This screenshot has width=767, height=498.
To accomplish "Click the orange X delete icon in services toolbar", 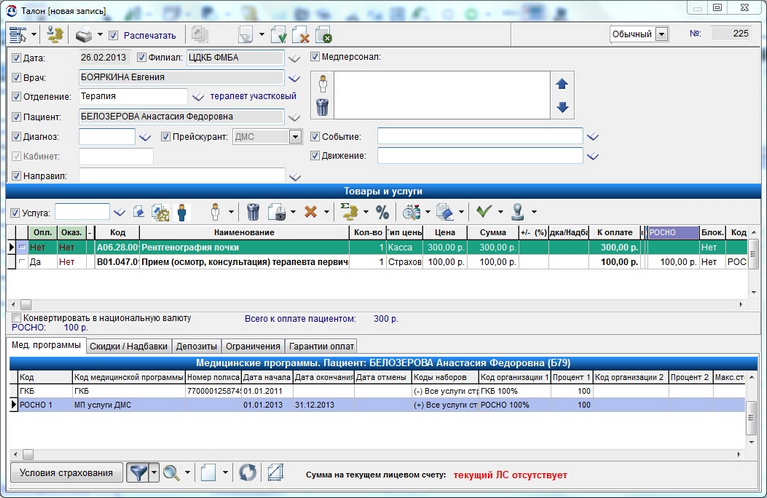I will pyautogui.click(x=311, y=212).
